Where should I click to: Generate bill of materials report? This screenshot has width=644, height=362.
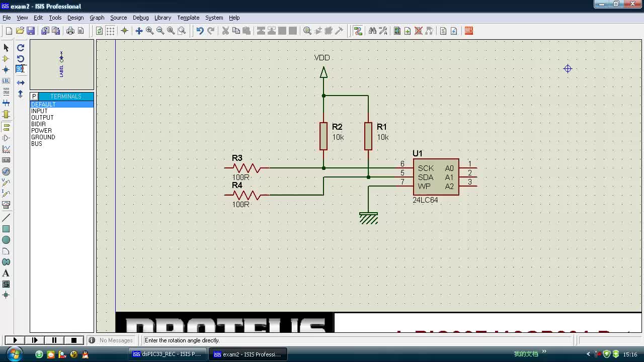pyautogui.click(x=443, y=31)
